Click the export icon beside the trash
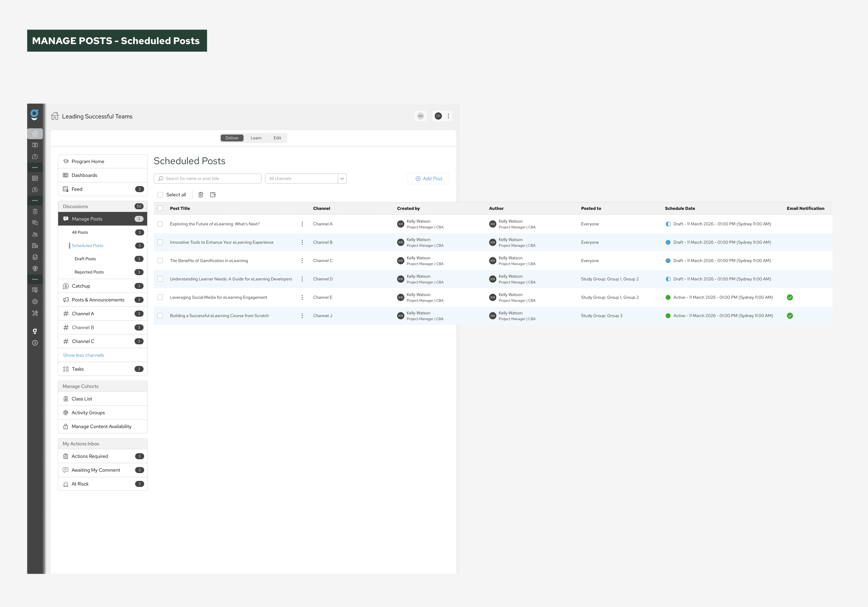This screenshot has width=868, height=607. [x=213, y=195]
